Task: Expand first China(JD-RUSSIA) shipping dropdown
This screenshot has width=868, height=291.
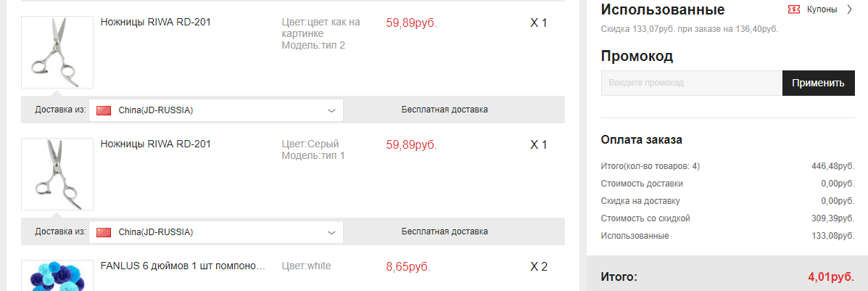Action: tap(216, 110)
